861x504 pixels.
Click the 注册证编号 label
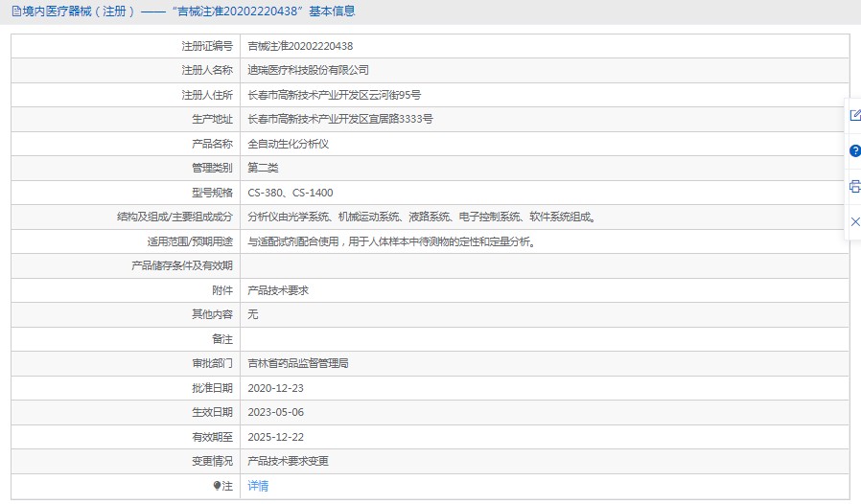[x=207, y=46]
